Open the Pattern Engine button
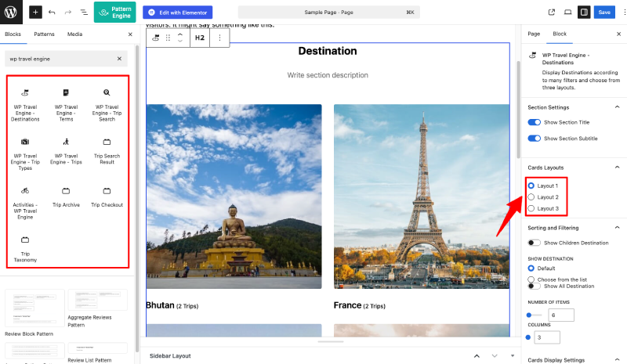 point(114,12)
